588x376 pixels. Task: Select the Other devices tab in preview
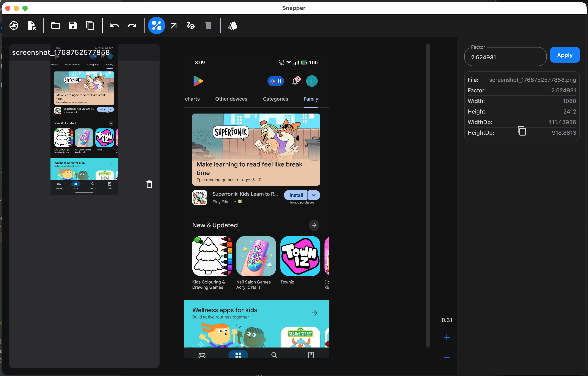coord(231,99)
